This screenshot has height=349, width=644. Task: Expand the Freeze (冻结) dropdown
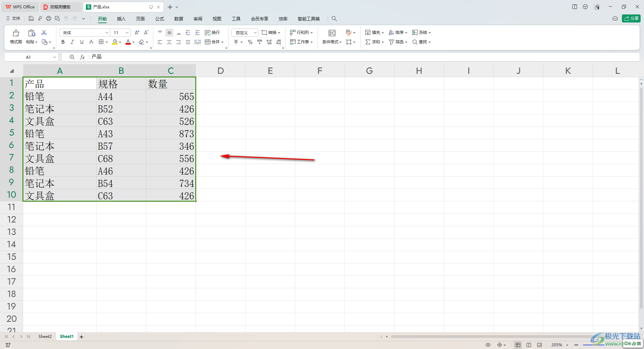[430, 33]
